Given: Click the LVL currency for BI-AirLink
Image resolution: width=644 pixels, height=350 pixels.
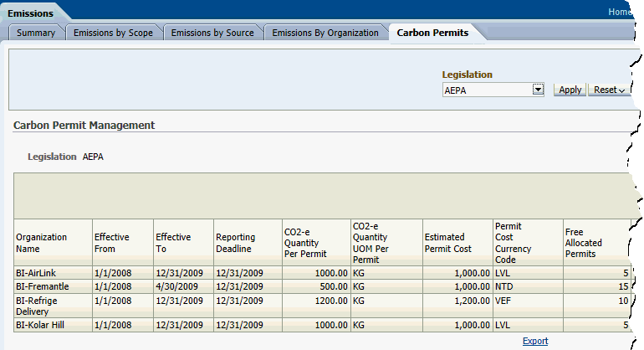Looking at the screenshot, I should point(529,273).
